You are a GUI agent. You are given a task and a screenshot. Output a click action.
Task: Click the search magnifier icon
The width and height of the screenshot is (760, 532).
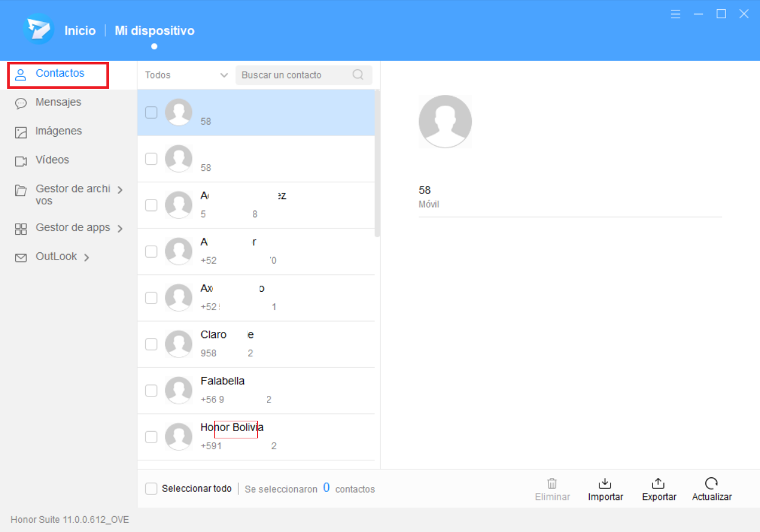click(358, 75)
